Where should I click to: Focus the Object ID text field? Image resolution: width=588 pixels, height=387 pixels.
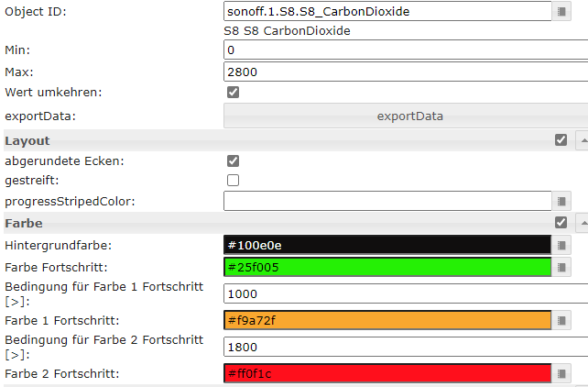click(387, 12)
